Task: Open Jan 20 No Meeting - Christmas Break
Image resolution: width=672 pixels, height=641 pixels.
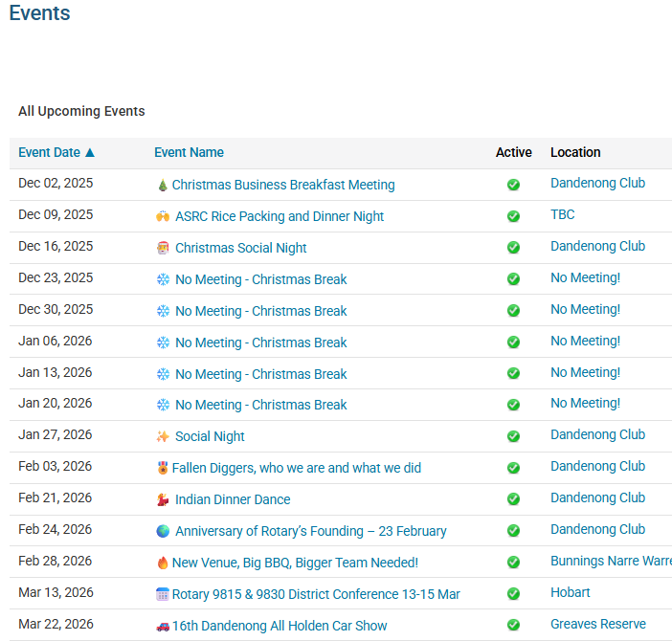Action: tap(261, 405)
